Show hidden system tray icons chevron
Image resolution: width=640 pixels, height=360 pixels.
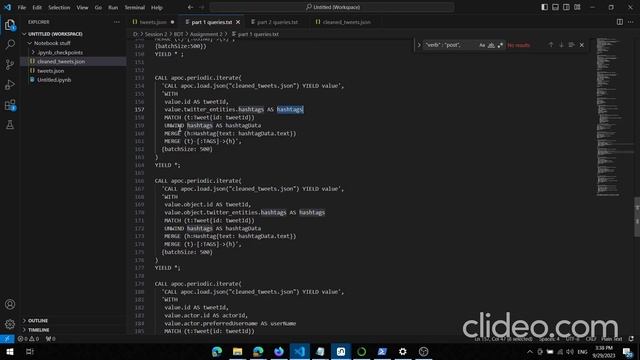point(530,351)
